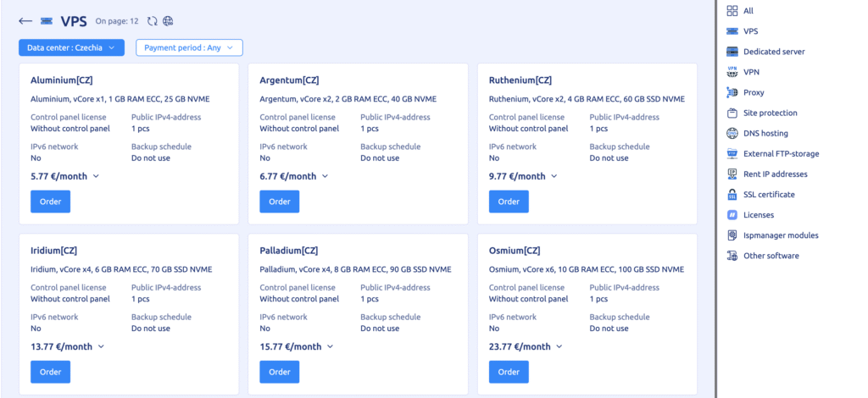Screen dimensions: 868x398
Task: Open External FTP-storage category
Action: coord(781,154)
